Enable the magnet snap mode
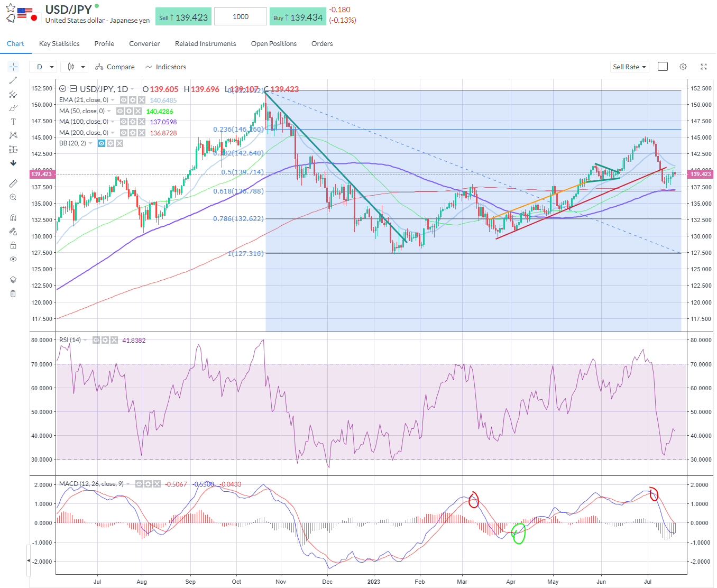The width and height of the screenshot is (717, 588). point(13,218)
